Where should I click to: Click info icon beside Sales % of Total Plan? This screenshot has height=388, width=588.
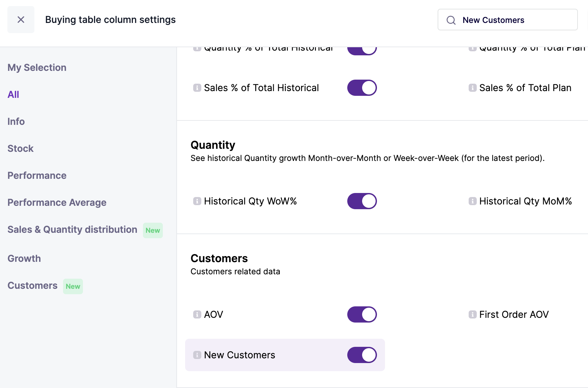(x=472, y=88)
